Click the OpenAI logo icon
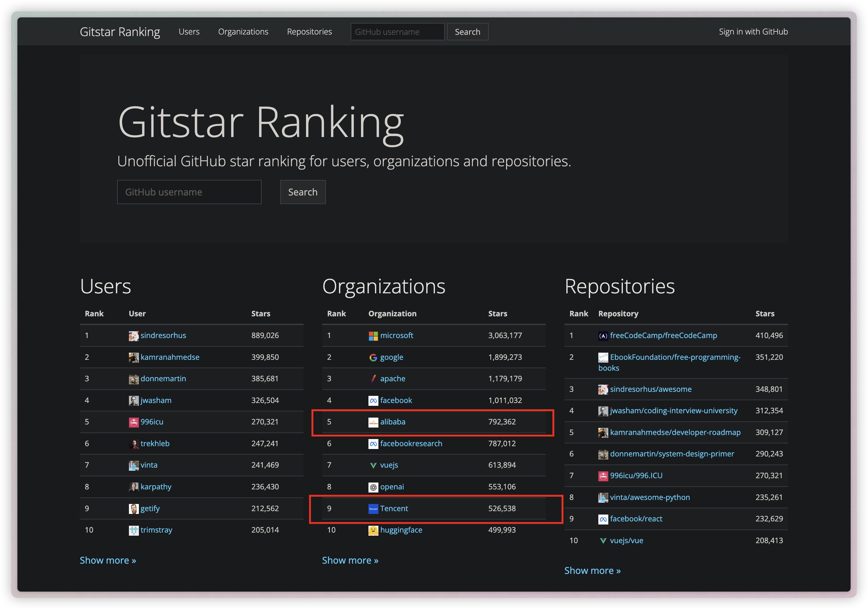The height and width of the screenshot is (609, 868). click(x=373, y=487)
